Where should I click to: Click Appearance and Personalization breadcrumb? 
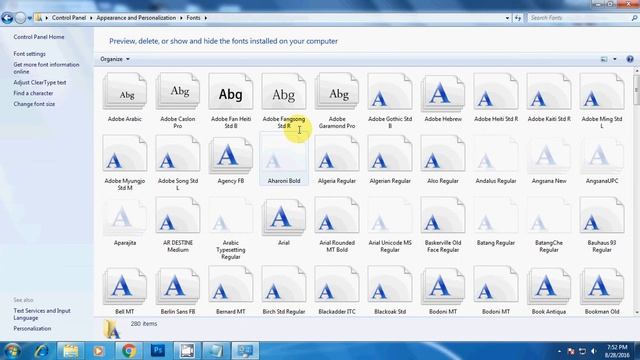point(136,18)
